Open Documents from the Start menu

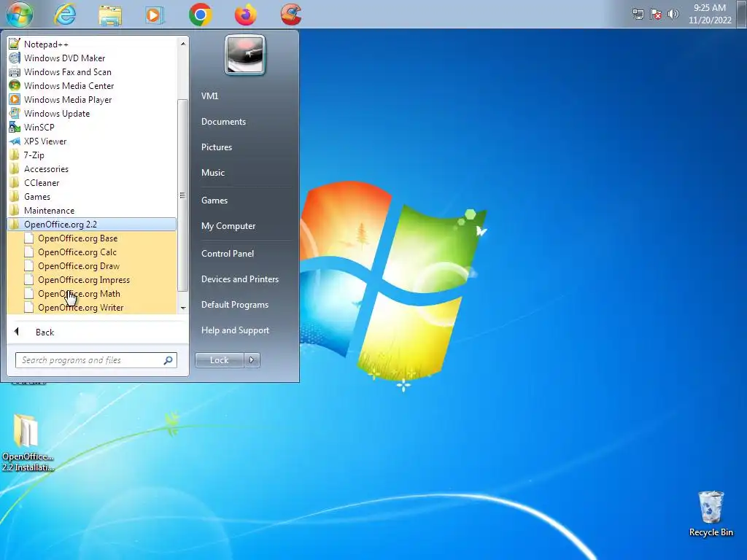pos(223,122)
